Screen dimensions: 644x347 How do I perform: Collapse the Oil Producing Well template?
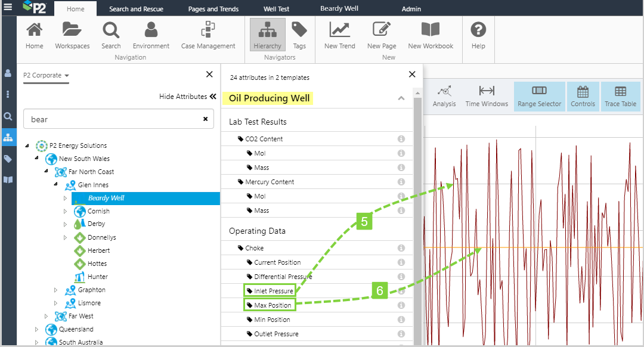[401, 98]
